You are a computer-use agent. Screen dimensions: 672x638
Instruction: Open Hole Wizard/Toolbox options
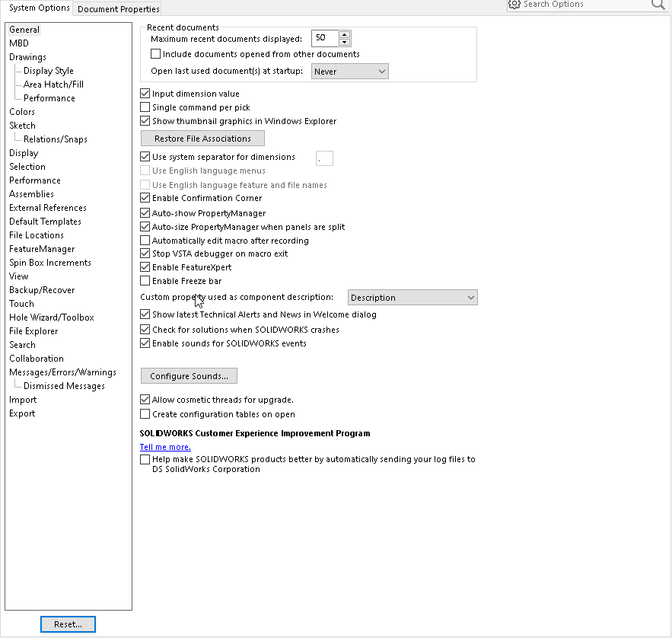(52, 317)
